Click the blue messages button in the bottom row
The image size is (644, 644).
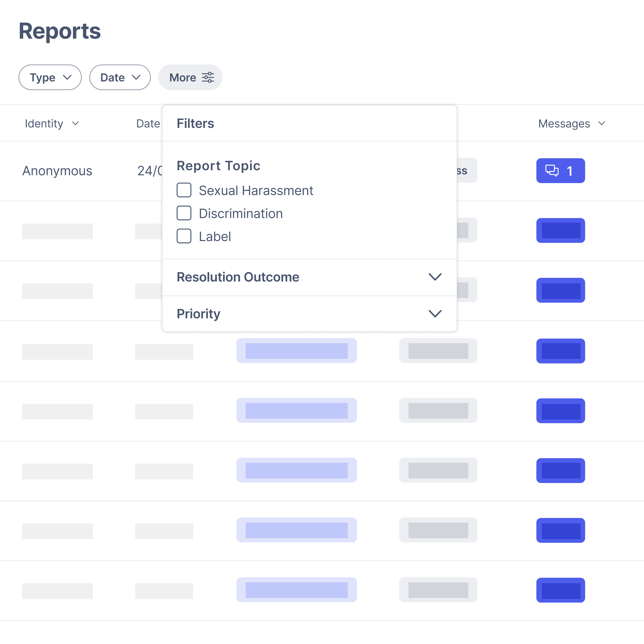561,590
